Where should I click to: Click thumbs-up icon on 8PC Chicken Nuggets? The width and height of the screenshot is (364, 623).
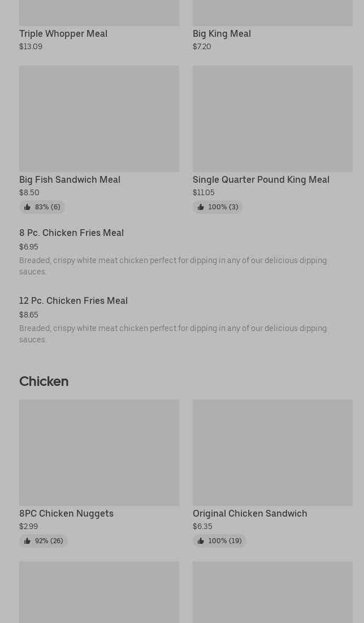(x=27, y=541)
